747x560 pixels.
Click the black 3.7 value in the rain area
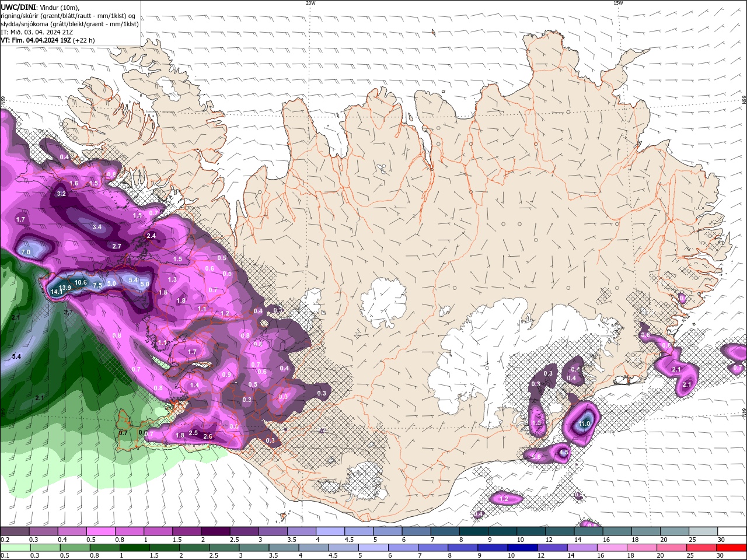pos(68,312)
